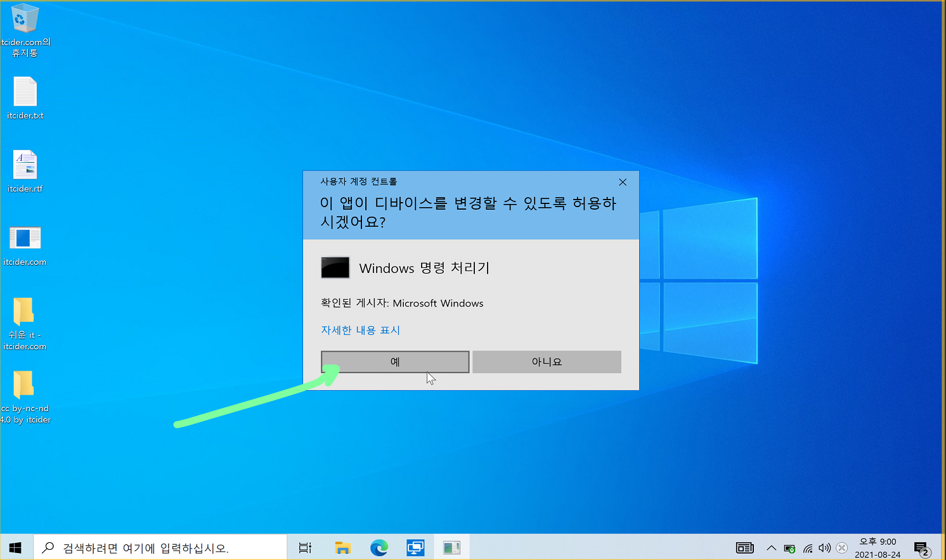Open Task View from the taskbar
The width and height of the screenshot is (946, 560).
tap(305, 547)
